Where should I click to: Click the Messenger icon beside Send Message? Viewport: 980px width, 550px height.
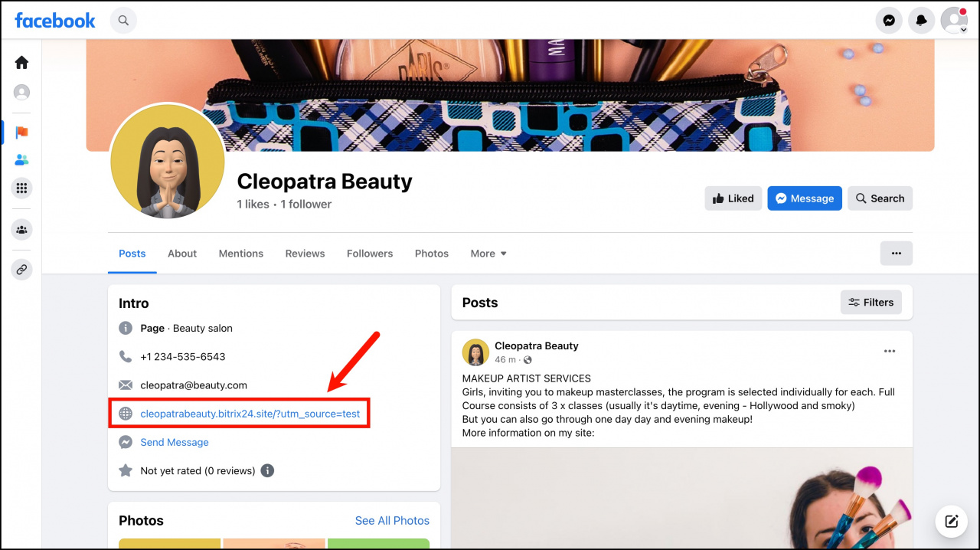tap(126, 442)
